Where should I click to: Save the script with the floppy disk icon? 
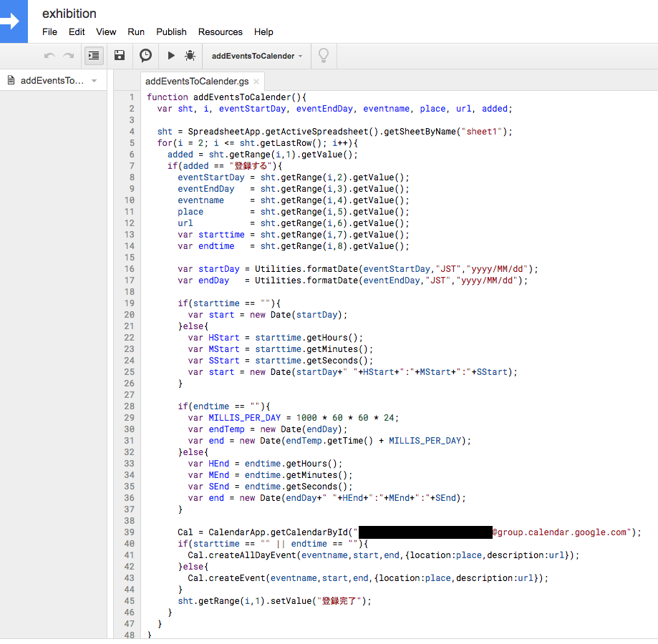pos(120,55)
